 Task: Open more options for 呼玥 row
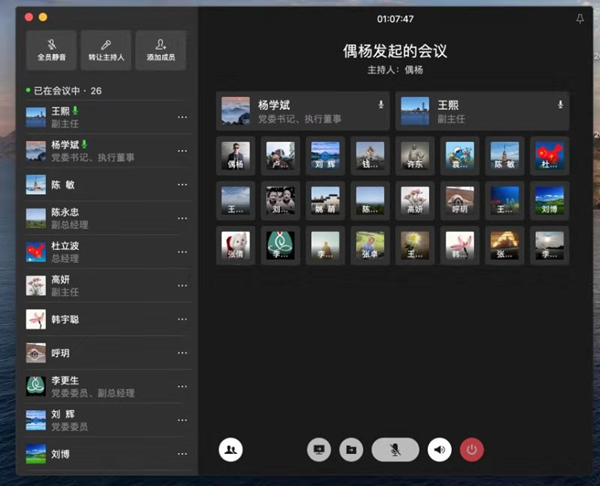tap(183, 353)
